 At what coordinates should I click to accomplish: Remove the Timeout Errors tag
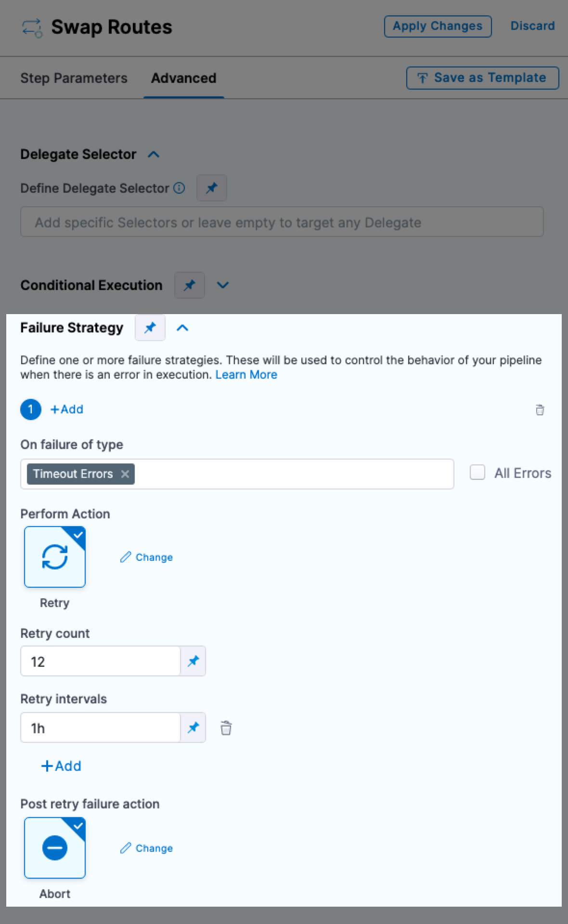pyautogui.click(x=125, y=474)
